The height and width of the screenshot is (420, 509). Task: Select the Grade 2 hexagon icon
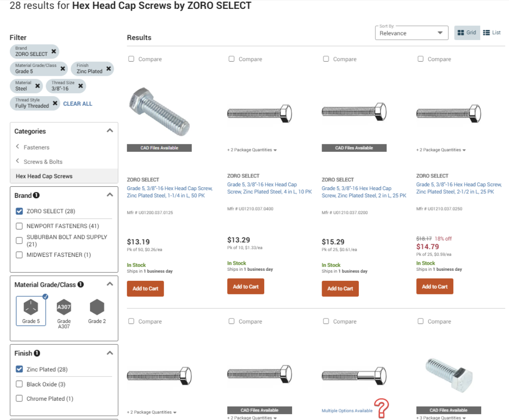(97, 307)
